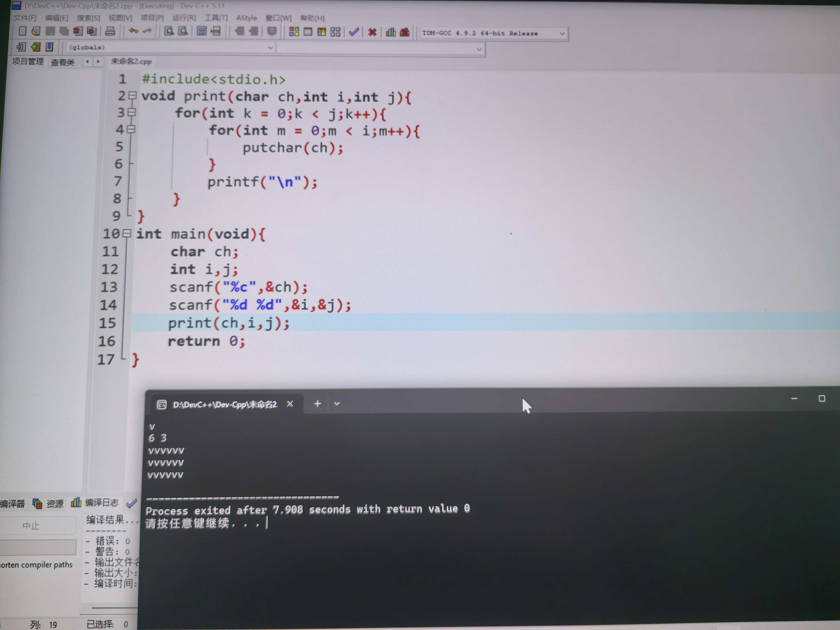Click the Print toolbar icon

point(110,32)
